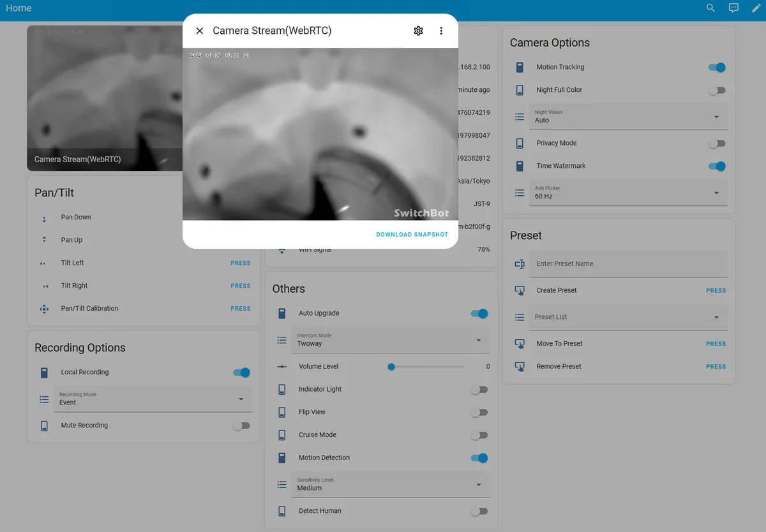Click the Create Preset icon
766x532 pixels.
[520, 290]
